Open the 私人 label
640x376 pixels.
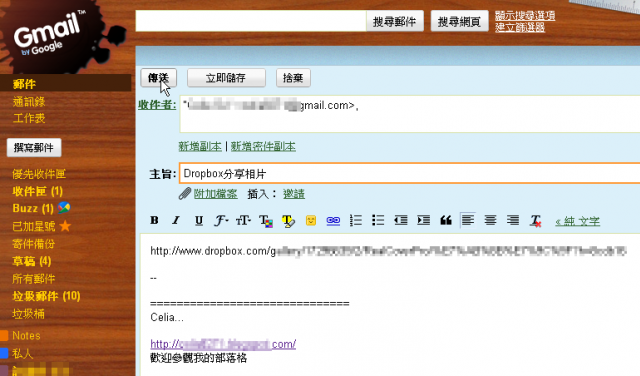tap(22, 354)
